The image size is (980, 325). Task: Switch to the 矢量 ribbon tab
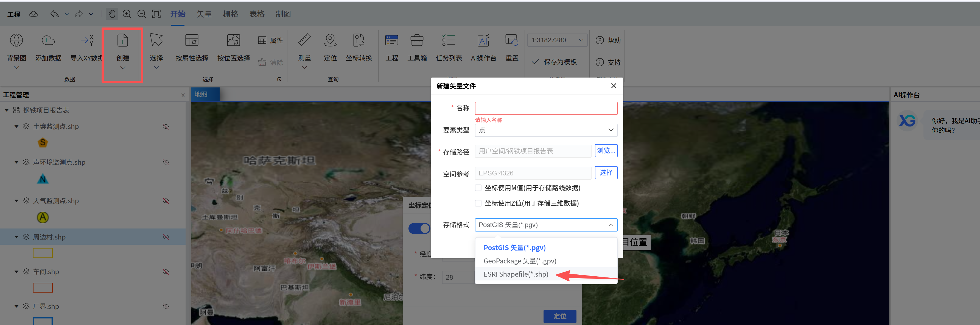point(204,14)
